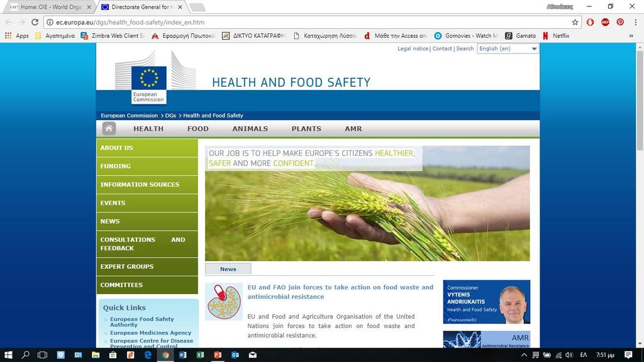Open COMMITTEES in the sidebar
Viewport: 644px width, 362px height.
pyautogui.click(x=147, y=285)
